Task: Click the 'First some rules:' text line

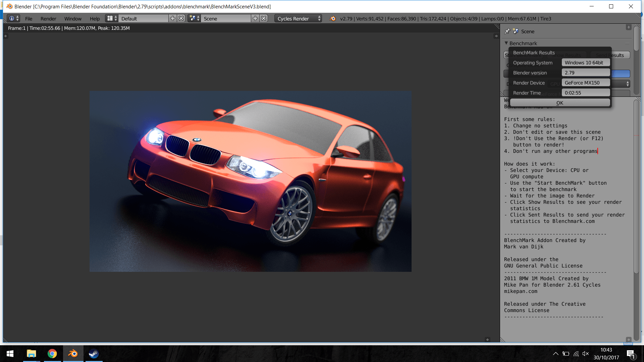Action: point(529,119)
